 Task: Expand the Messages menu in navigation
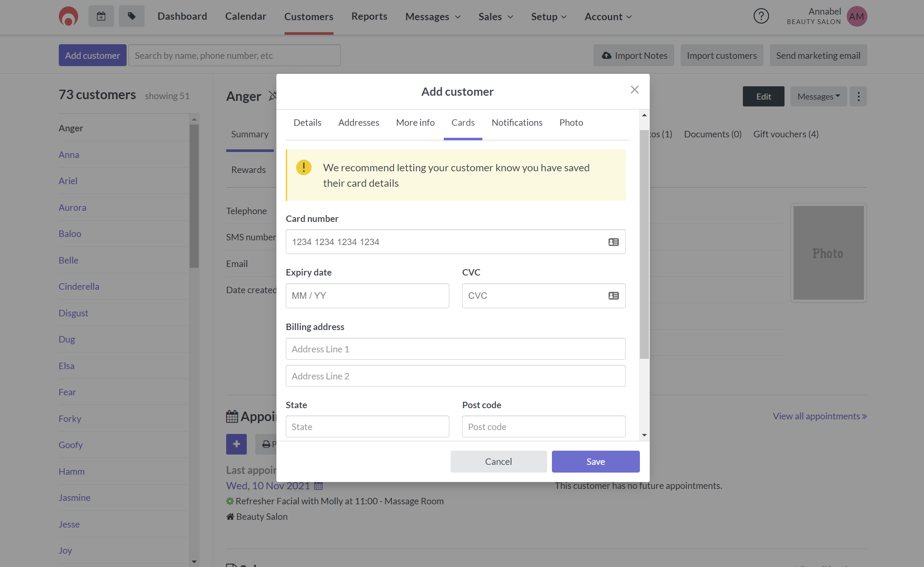pos(433,17)
